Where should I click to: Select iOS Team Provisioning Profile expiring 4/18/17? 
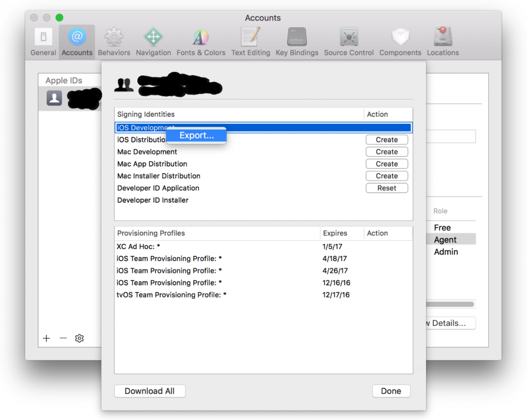tap(263, 259)
